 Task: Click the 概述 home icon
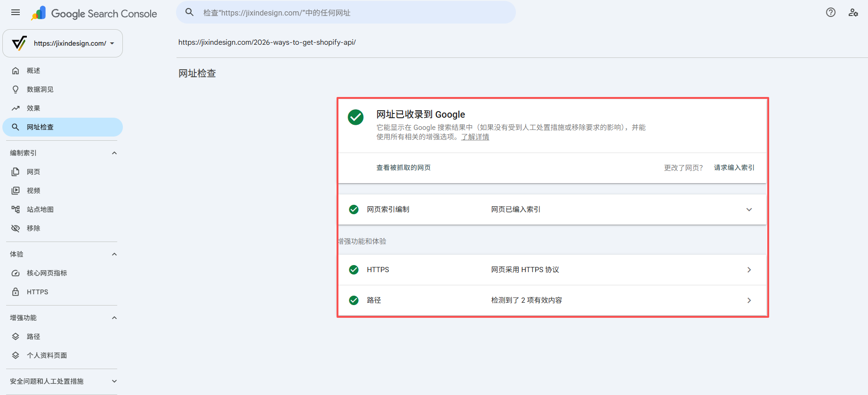(16, 71)
